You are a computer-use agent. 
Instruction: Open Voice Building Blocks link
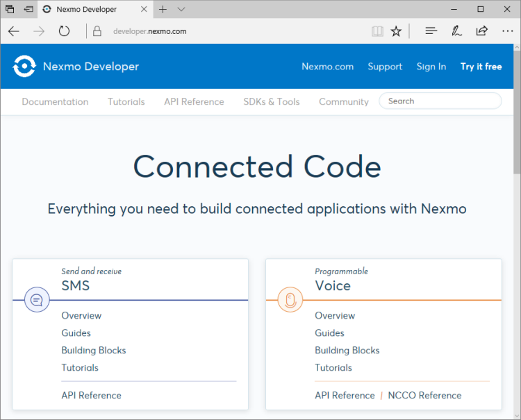(347, 351)
